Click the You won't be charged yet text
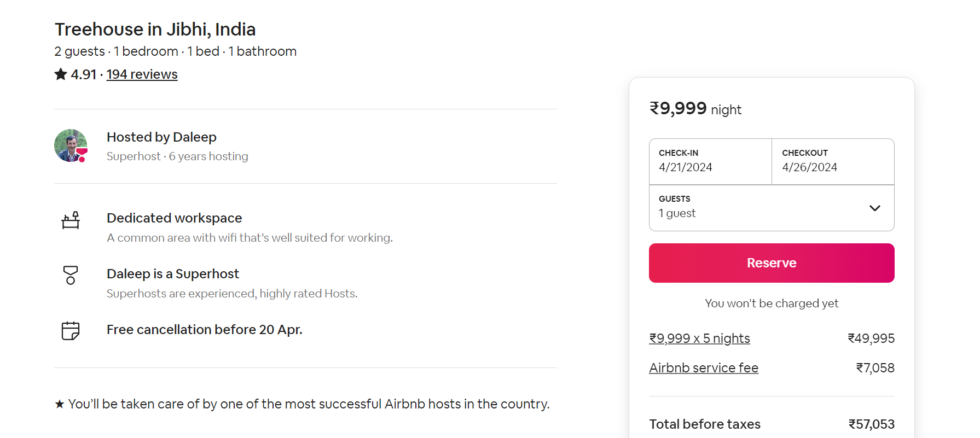 coord(771,303)
